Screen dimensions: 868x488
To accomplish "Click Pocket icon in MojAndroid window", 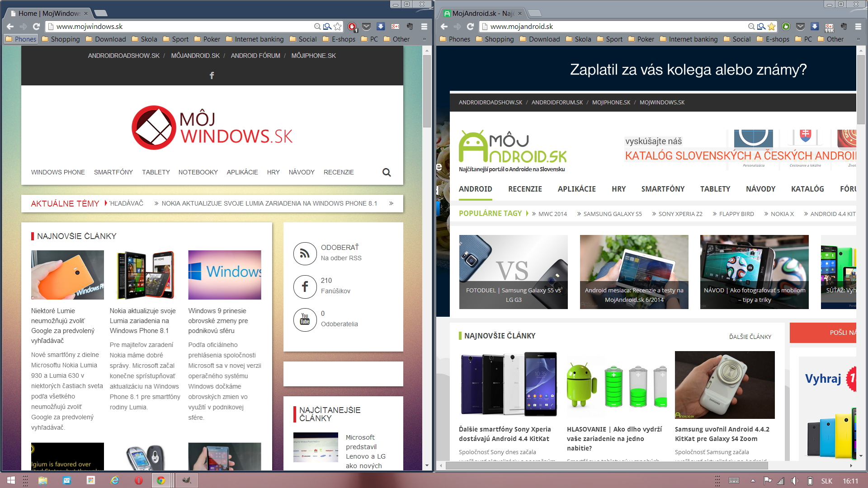I will point(801,27).
